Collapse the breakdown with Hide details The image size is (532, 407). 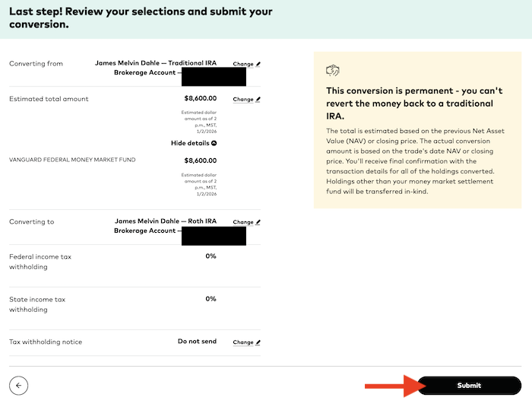pos(190,143)
